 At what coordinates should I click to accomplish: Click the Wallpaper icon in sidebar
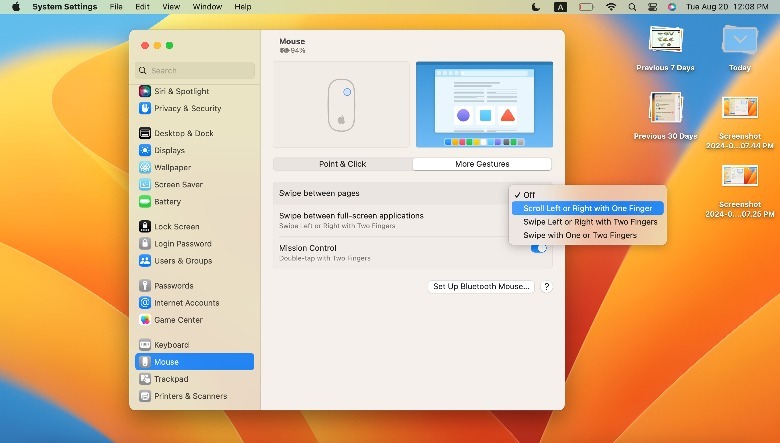click(145, 167)
